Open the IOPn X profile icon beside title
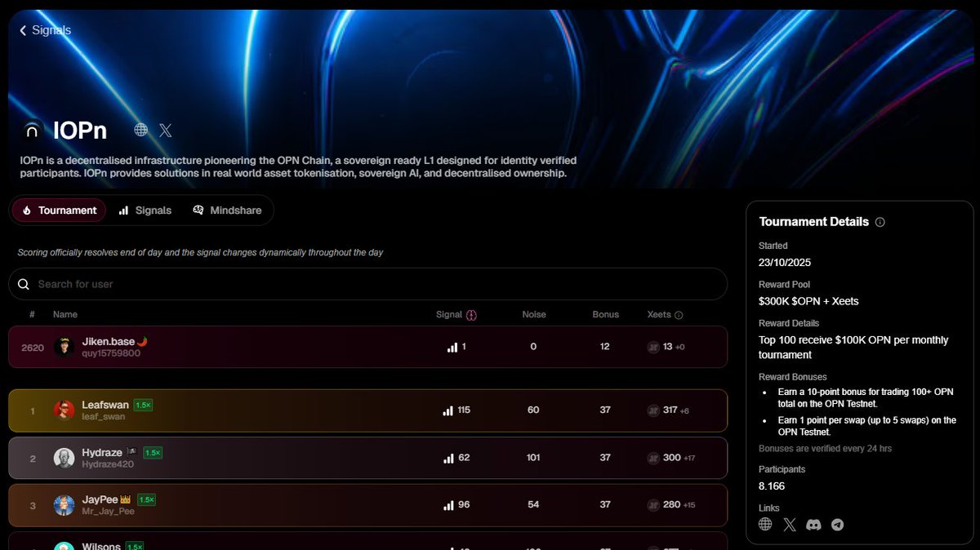This screenshot has height=550, width=980. [166, 130]
